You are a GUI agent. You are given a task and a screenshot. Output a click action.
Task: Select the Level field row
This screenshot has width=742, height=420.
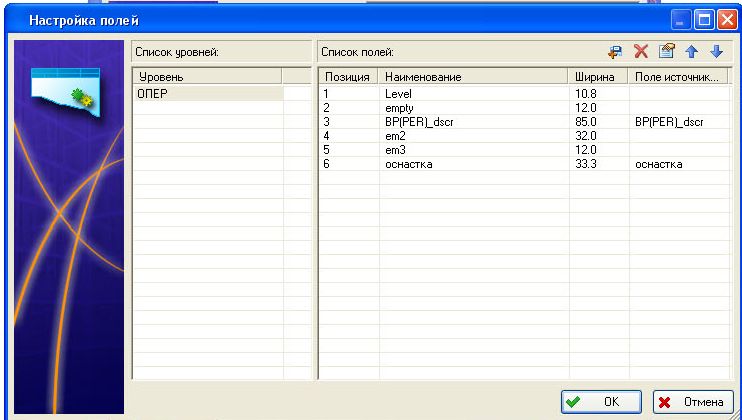click(x=524, y=94)
